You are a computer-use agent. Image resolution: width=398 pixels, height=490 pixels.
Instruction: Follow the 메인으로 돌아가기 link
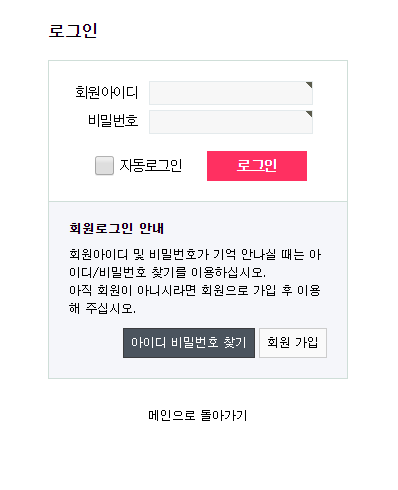point(198,416)
